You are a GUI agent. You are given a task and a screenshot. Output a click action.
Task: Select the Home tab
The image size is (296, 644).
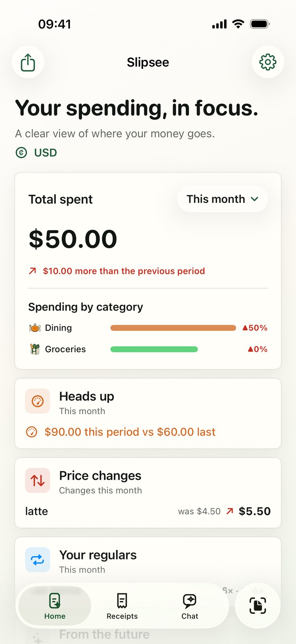coord(55,606)
